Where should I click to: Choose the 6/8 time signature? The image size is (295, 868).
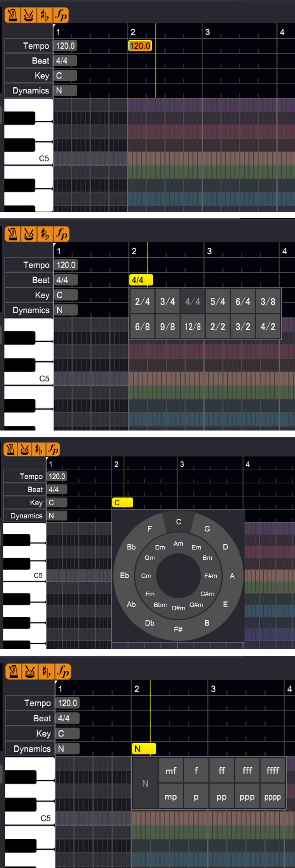[142, 326]
